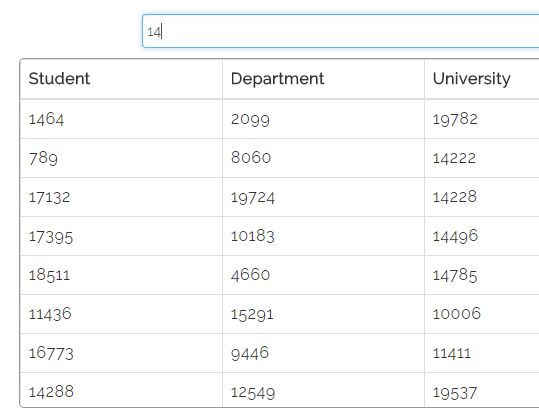The width and height of the screenshot is (539, 418).
Task: Select Student cell 17132
Action: 121,197
